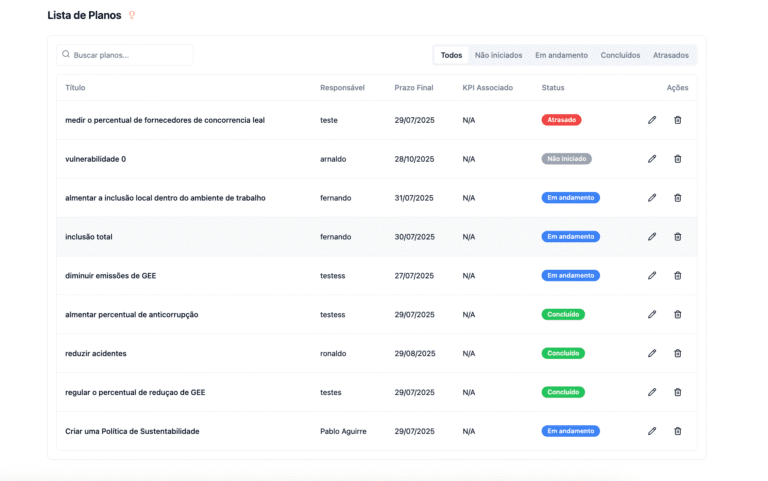Click the gray 'Não iniciado' status badge

tap(566, 159)
